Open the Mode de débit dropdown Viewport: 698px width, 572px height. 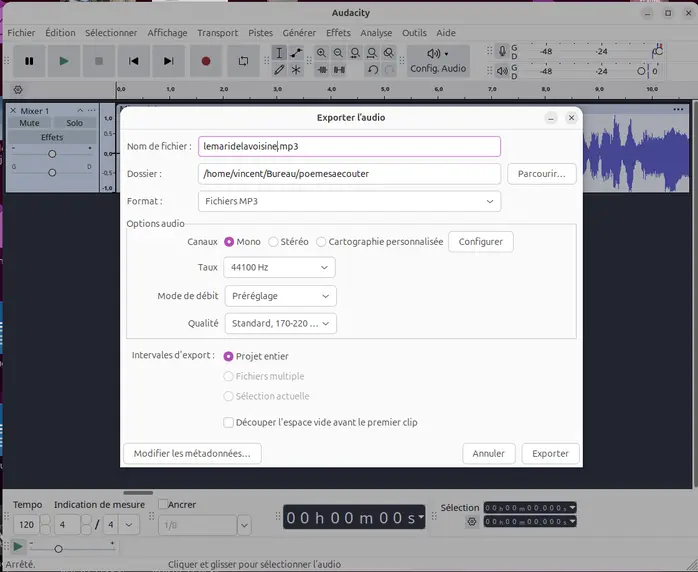tap(280, 296)
